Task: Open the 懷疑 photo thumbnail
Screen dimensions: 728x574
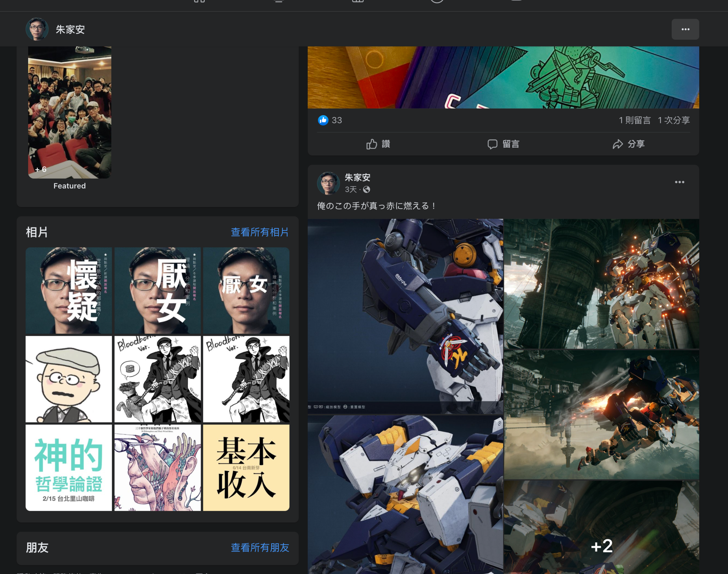Action: click(x=69, y=291)
